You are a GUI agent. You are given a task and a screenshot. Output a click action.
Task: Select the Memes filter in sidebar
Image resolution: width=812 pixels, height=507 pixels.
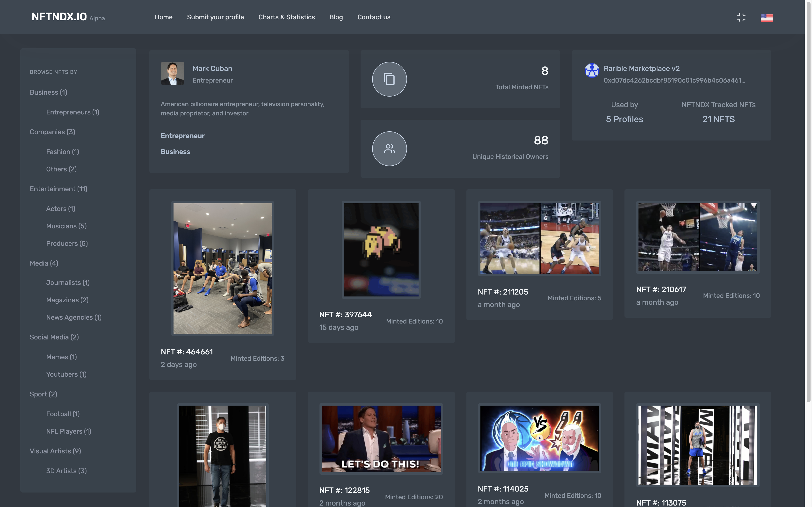(61, 357)
